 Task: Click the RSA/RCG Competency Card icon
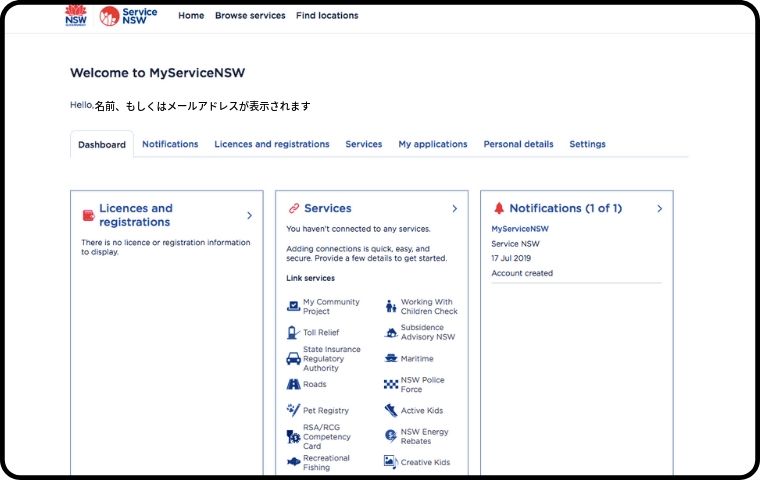293,437
